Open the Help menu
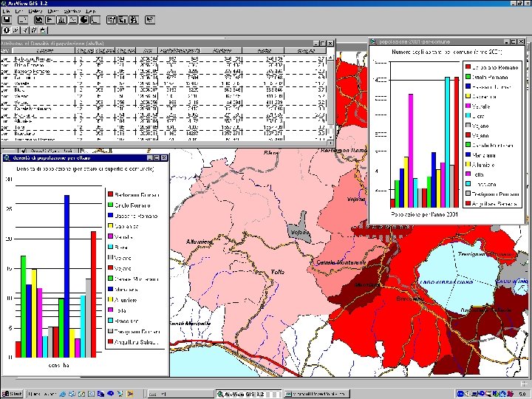The width and height of the screenshot is (532, 399). click(x=91, y=11)
